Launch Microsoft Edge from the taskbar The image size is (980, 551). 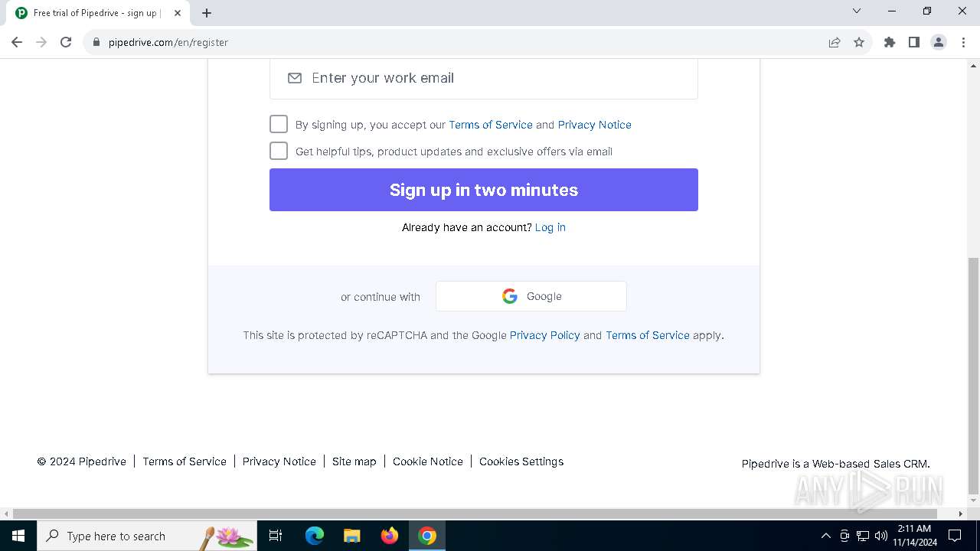pyautogui.click(x=315, y=536)
